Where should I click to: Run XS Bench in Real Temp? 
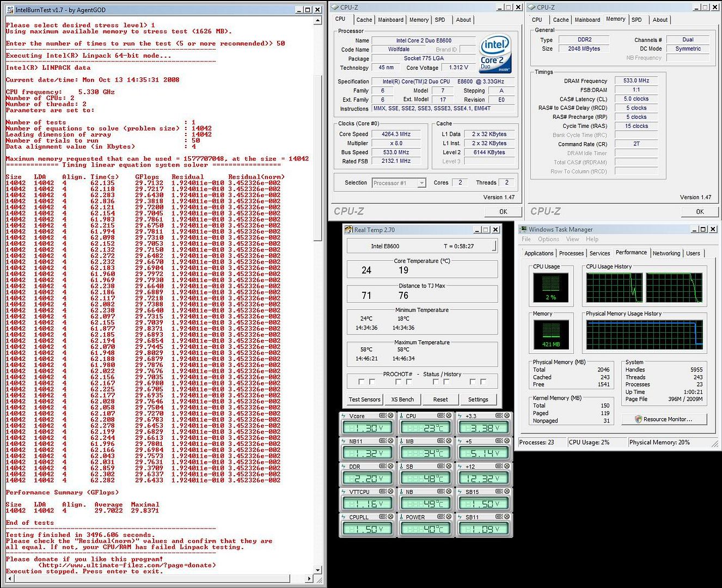402,399
